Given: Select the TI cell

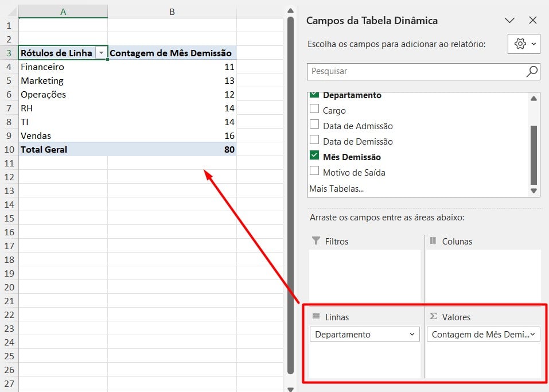Looking at the screenshot, I should (x=63, y=122).
